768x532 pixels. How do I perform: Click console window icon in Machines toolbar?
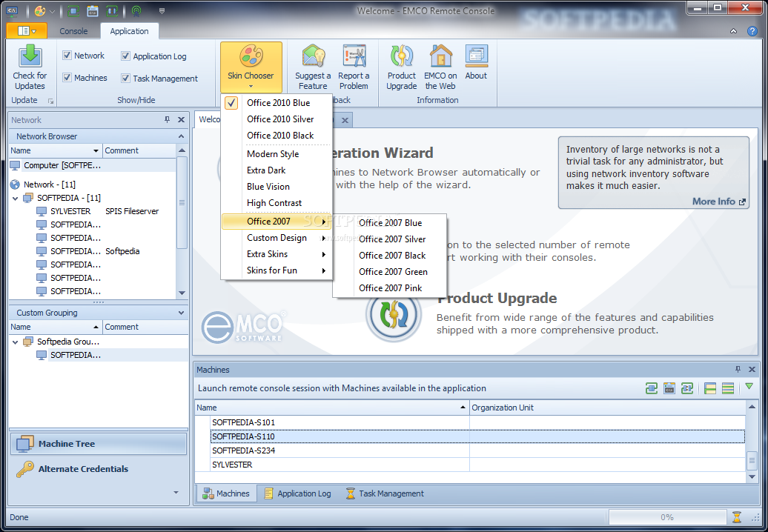[669, 388]
